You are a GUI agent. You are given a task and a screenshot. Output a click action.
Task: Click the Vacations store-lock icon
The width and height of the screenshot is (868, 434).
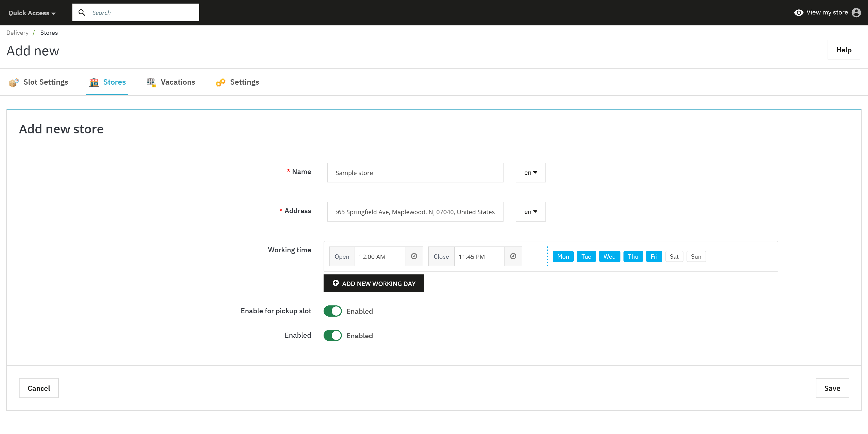point(151,82)
